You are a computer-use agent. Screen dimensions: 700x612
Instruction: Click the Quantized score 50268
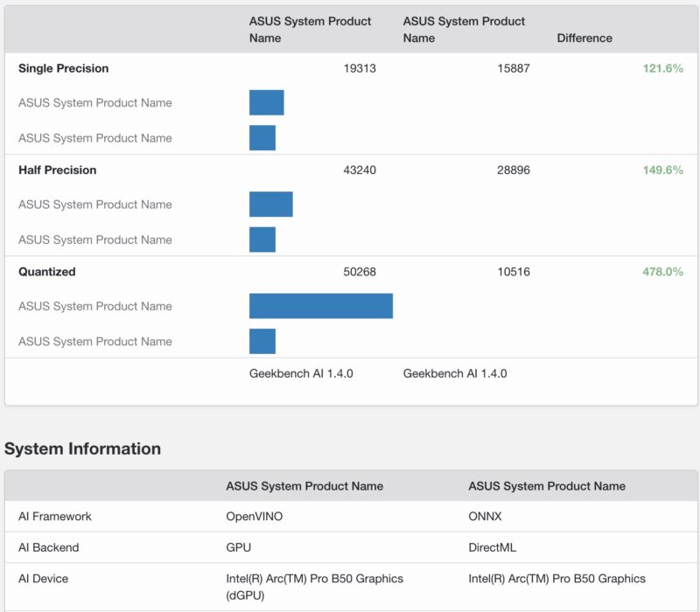tap(360, 272)
